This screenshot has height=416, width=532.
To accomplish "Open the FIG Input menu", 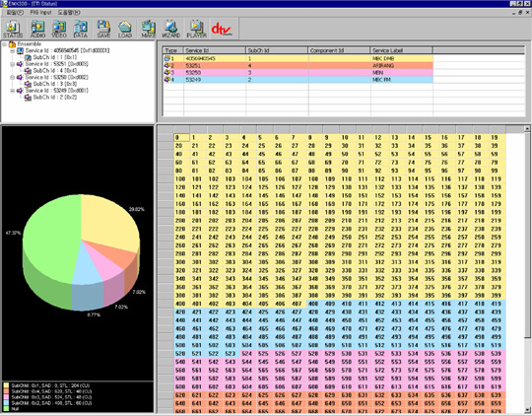I will 40,13.
